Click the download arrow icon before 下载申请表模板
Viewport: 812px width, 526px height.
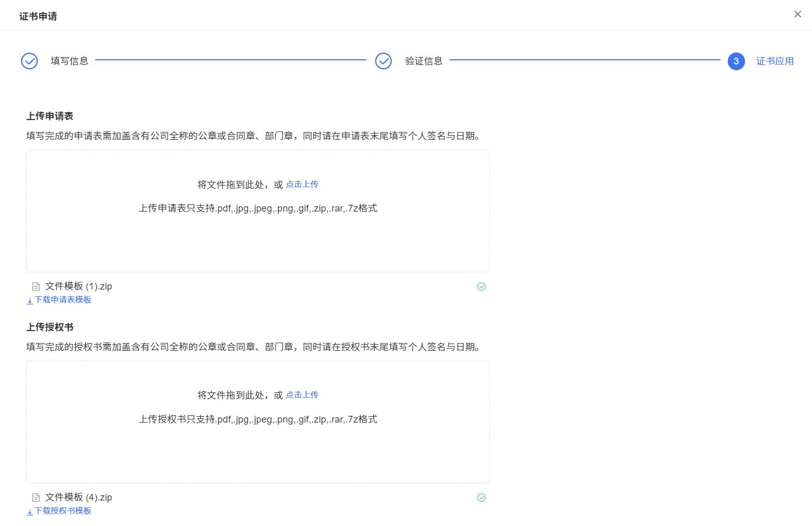(30, 300)
